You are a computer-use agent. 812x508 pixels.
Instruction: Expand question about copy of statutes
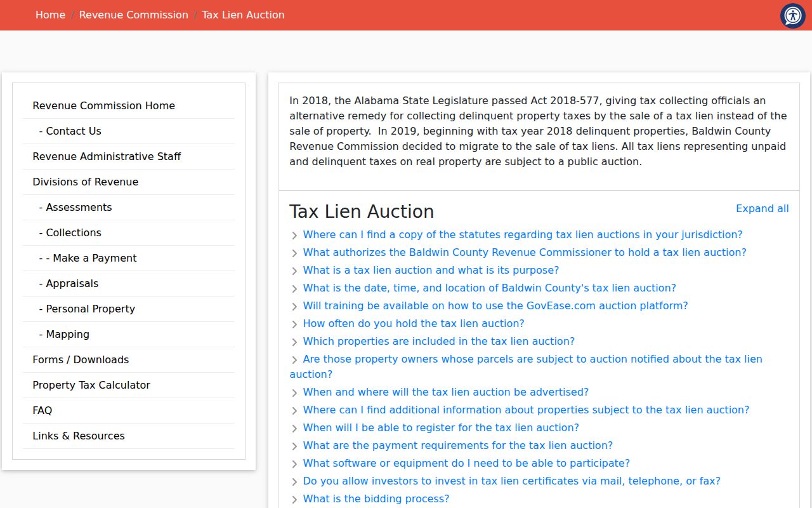point(523,234)
